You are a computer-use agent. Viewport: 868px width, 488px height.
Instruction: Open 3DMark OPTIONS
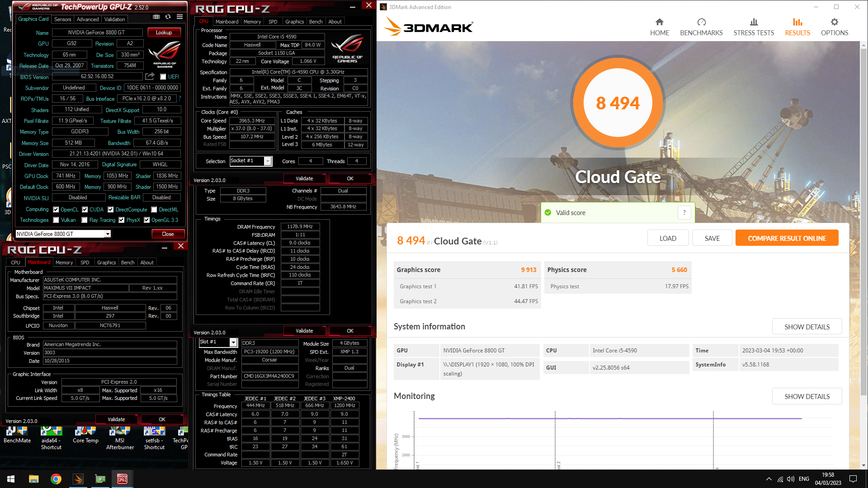835,27
